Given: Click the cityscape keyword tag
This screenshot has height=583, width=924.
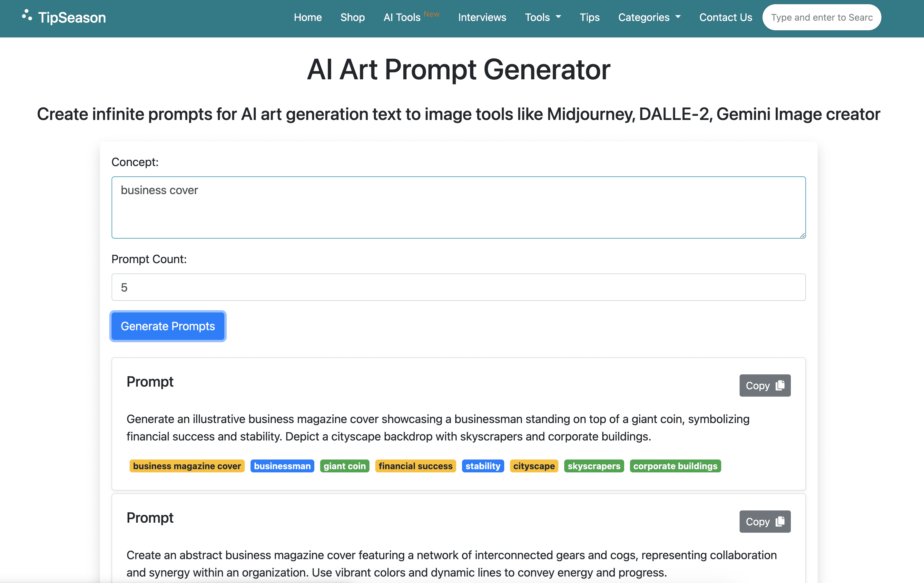Looking at the screenshot, I should tap(534, 466).
